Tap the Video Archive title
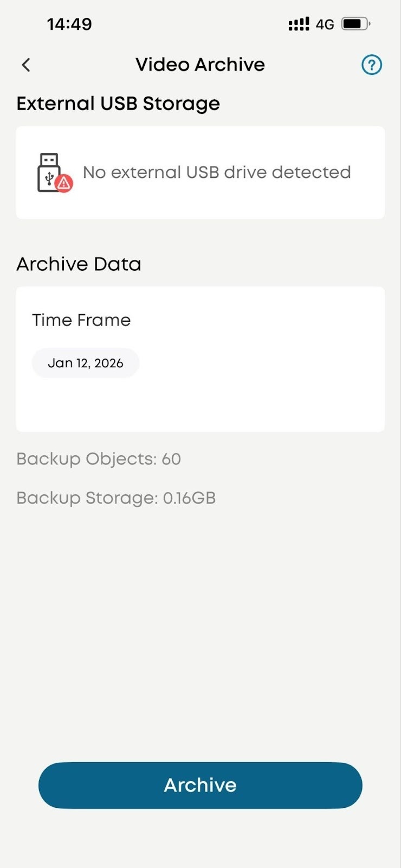The width and height of the screenshot is (401, 868). (200, 65)
